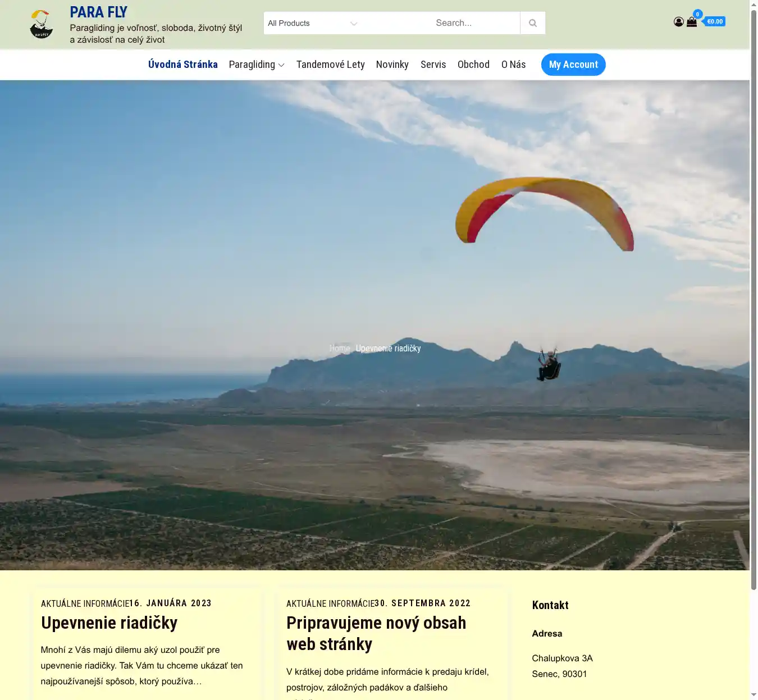Go to Úvodná Stránka menu item
The height and width of the screenshot is (700, 758).
pyautogui.click(x=182, y=65)
